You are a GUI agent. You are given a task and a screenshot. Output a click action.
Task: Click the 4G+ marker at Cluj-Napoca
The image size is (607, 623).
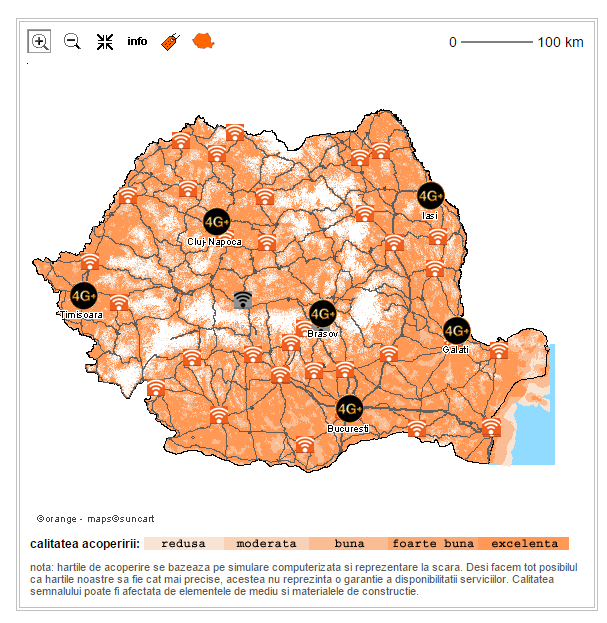pos(216,221)
